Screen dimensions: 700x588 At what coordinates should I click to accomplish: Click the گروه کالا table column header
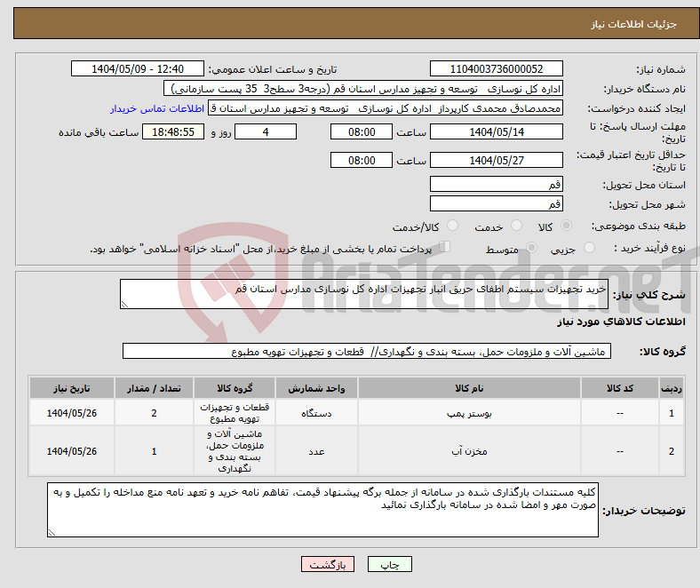(235, 388)
